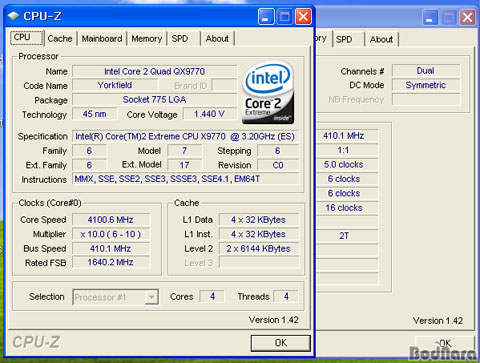Close the front CPU-Z window
Screen dimensions: 480x363
(x=303, y=16)
